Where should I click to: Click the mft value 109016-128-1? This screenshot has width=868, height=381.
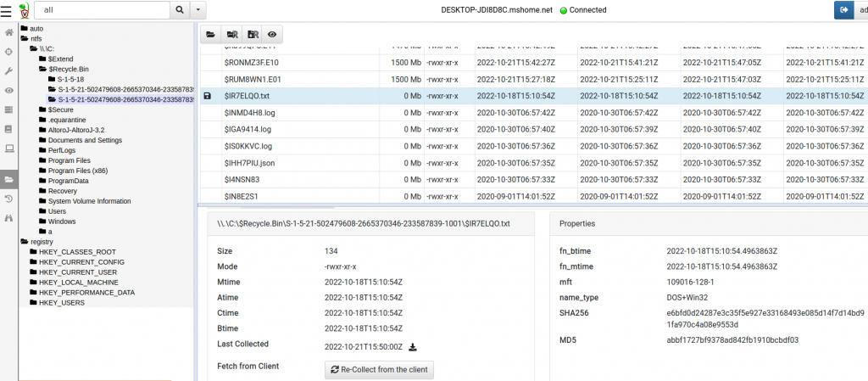tap(692, 282)
